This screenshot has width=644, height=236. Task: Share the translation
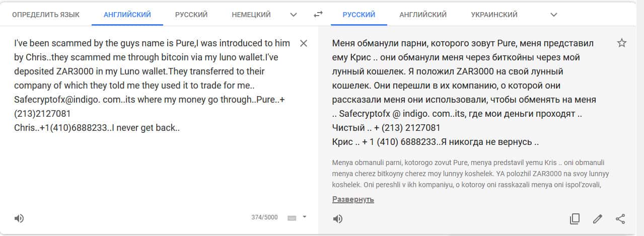point(620,218)
